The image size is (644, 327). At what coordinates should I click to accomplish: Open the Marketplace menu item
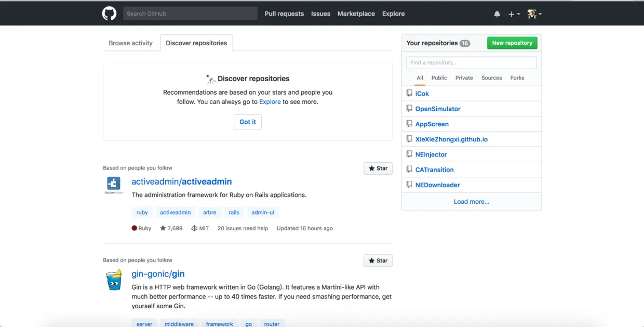(x=356, y=14)
